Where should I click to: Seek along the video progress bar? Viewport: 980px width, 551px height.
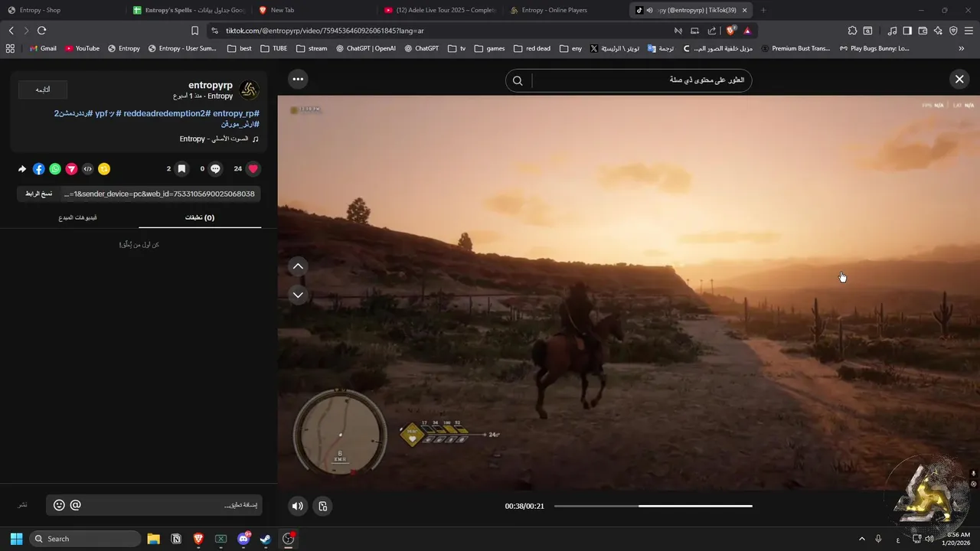(653, 506)
